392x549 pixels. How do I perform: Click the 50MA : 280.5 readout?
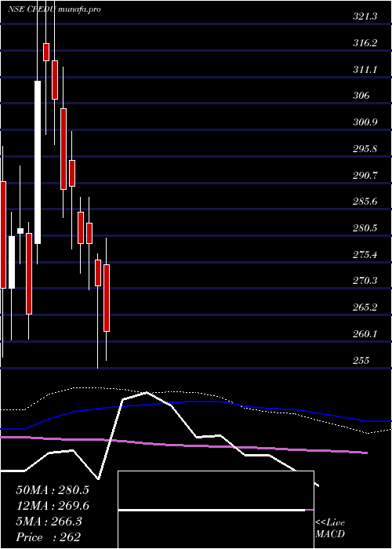point(53,490)
